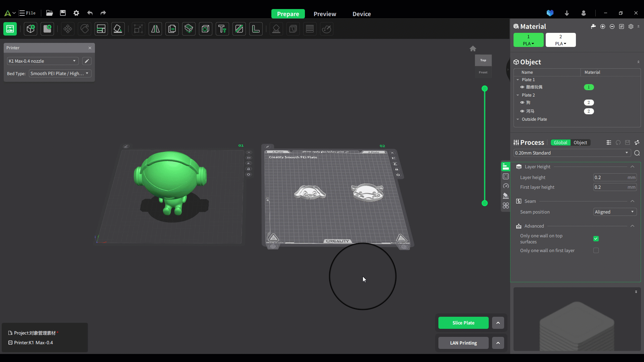Collapse the Plate 2 tree node
Image resolution: width=644 pixels, height=362 pixels.
pos(518,95)
